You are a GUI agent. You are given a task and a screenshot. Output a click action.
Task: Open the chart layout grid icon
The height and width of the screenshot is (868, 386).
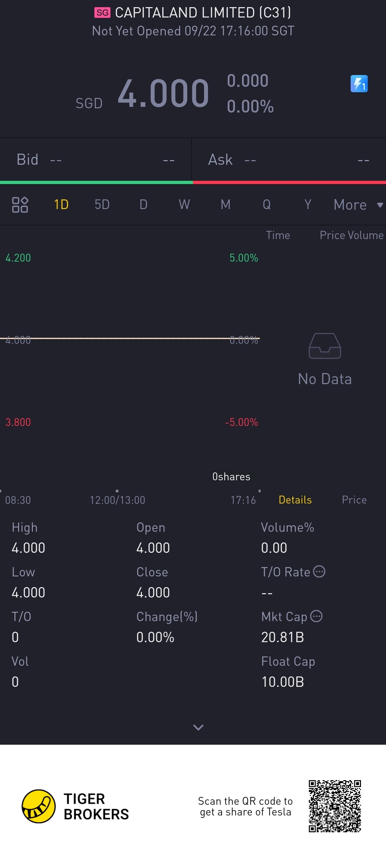[20, 205]
